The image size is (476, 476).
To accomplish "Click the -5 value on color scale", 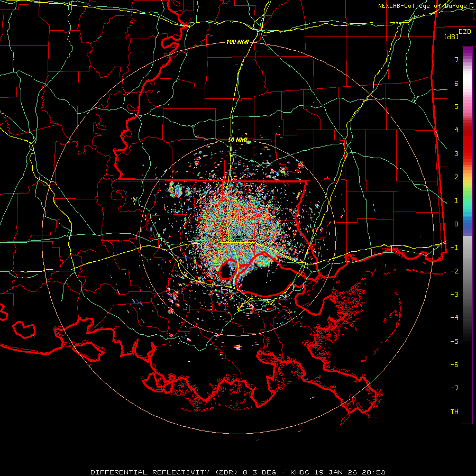I will 454,342.
